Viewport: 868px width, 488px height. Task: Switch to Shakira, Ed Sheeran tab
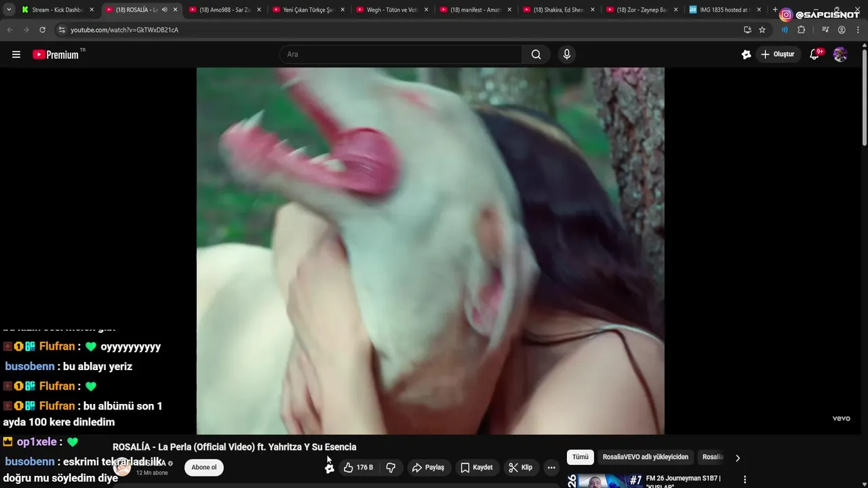[x=558, y=10]
